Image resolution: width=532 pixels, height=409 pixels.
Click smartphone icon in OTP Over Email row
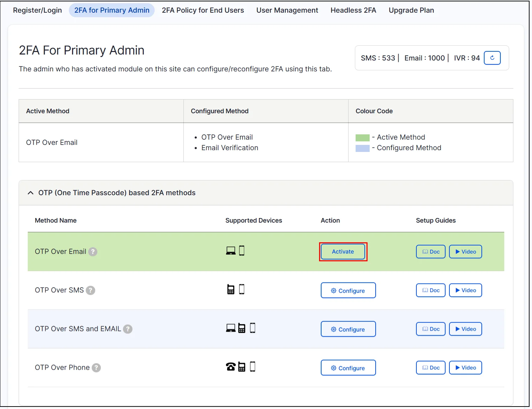242,251
